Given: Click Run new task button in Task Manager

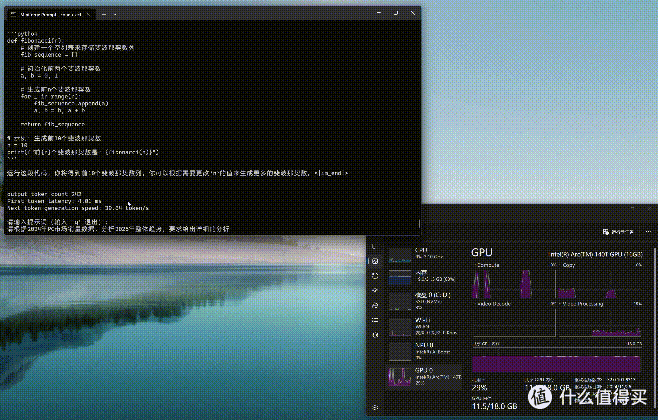Looking at the screenshot, I should click(618, 232).
